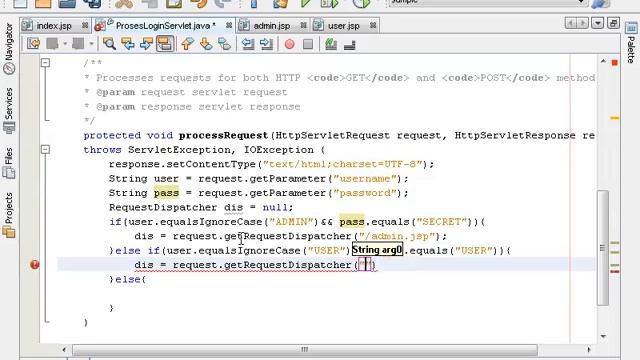The height and width of the screenshot is (360, 640).
Task: Show opened documents list dropdown
Action: coord(598,23)
